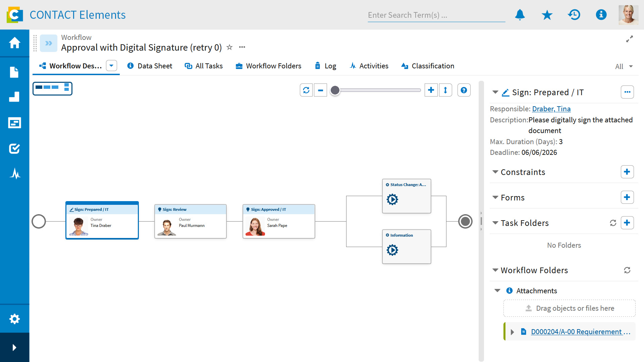Open the Draber, Tina responsible link
644x362 pixels.
(x=551, y=109)
